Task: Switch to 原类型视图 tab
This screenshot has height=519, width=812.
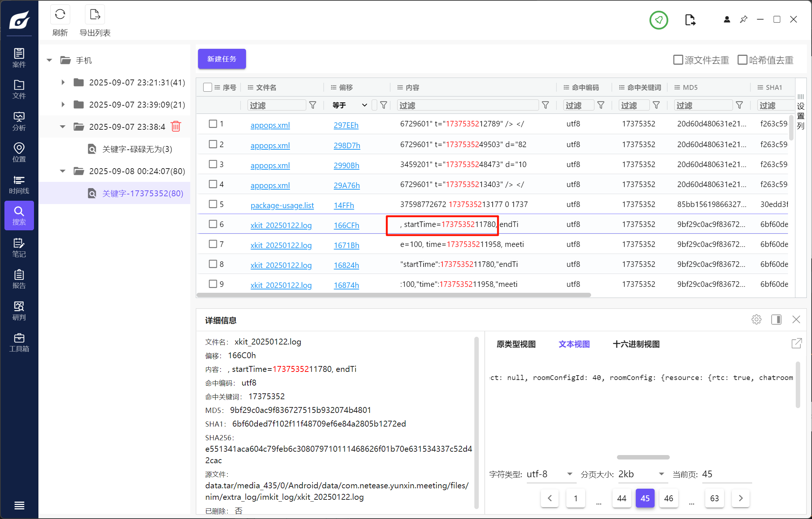Action: pyautogui.click(x=516, y=344)
